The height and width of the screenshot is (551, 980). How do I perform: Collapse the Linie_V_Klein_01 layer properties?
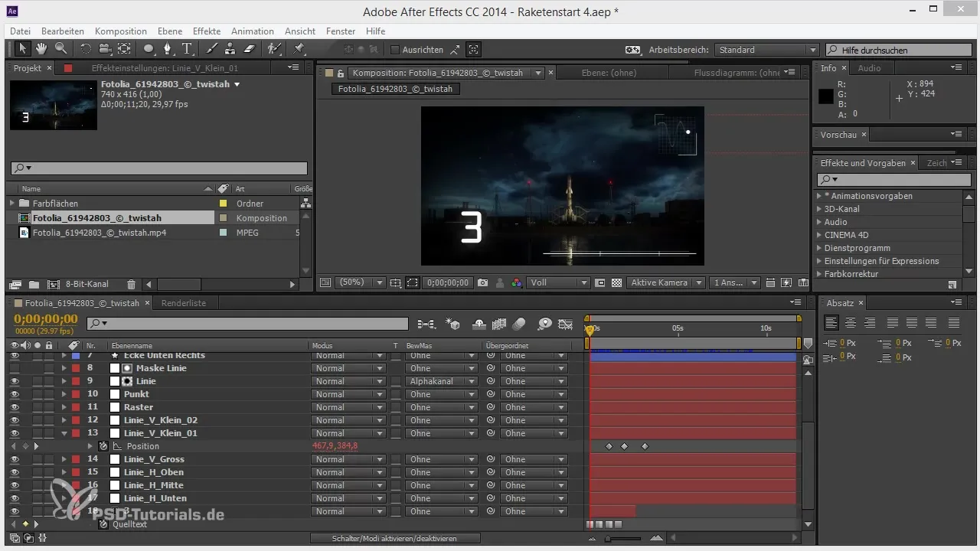pos(64,433)
